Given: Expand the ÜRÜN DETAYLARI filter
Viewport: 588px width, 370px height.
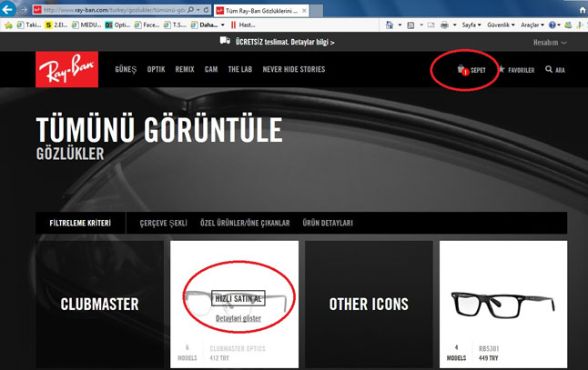Looking at the screenshot, I should [328, 223].
